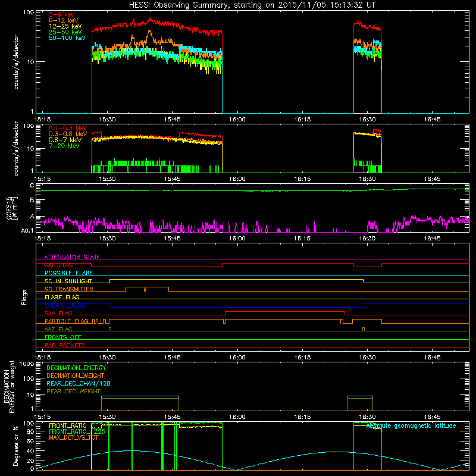The image size is (476, 476).
Task: Select the ECLIPSE_FLAG label
Action: point(65,305)
